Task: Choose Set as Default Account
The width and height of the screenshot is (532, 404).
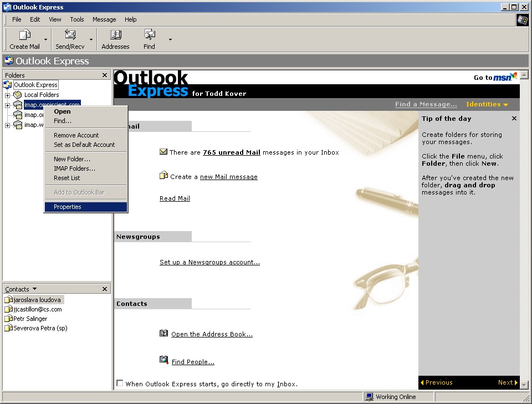Action: point(86,145)
